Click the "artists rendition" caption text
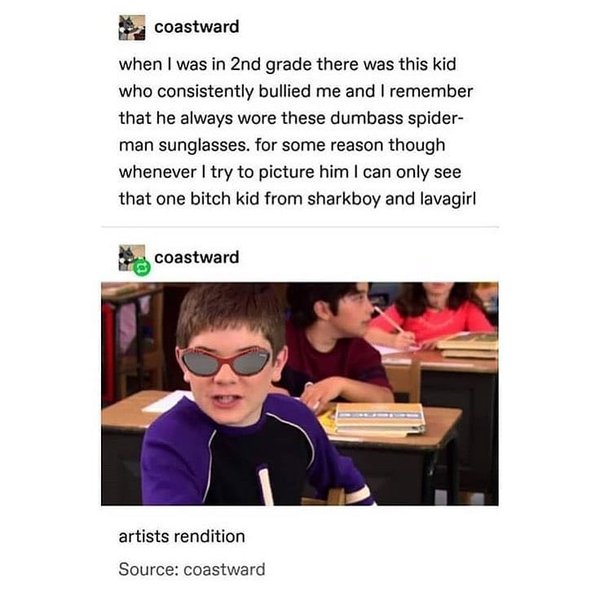The width and height of the screenshot is (600, 600). (x=182, y=536)
